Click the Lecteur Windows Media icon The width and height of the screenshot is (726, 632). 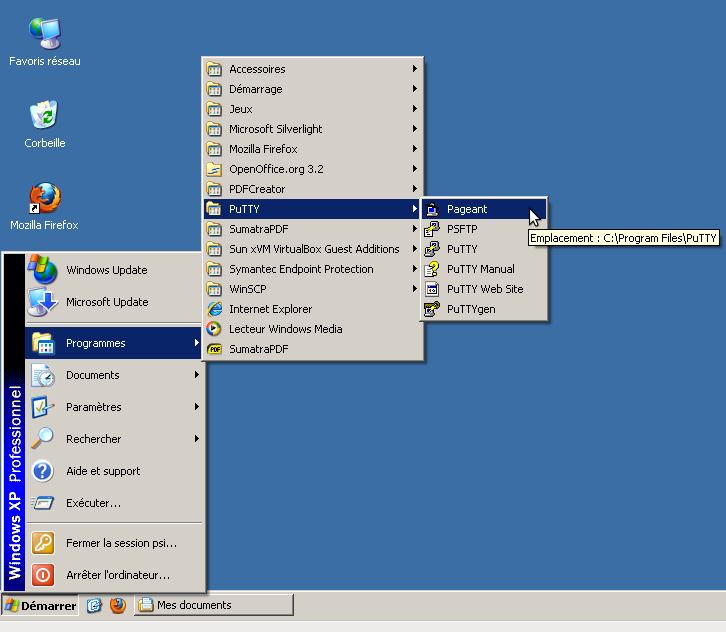click(214, 329)
